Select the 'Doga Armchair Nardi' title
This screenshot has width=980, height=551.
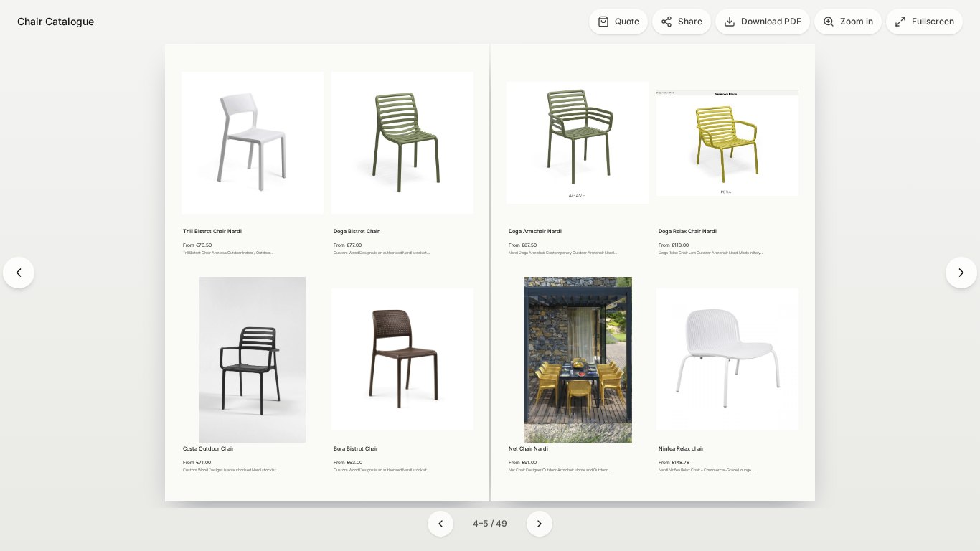(x=535, y=232)
